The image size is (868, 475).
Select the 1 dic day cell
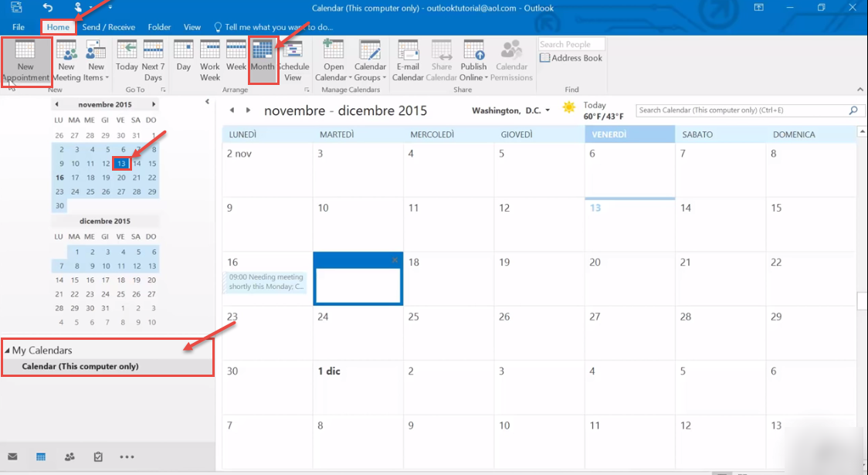click(358, 388)
